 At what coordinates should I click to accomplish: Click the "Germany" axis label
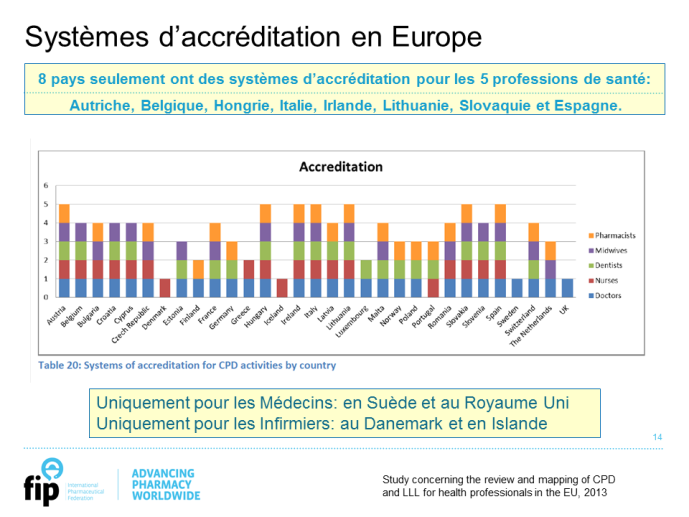[x=223, y=317]
